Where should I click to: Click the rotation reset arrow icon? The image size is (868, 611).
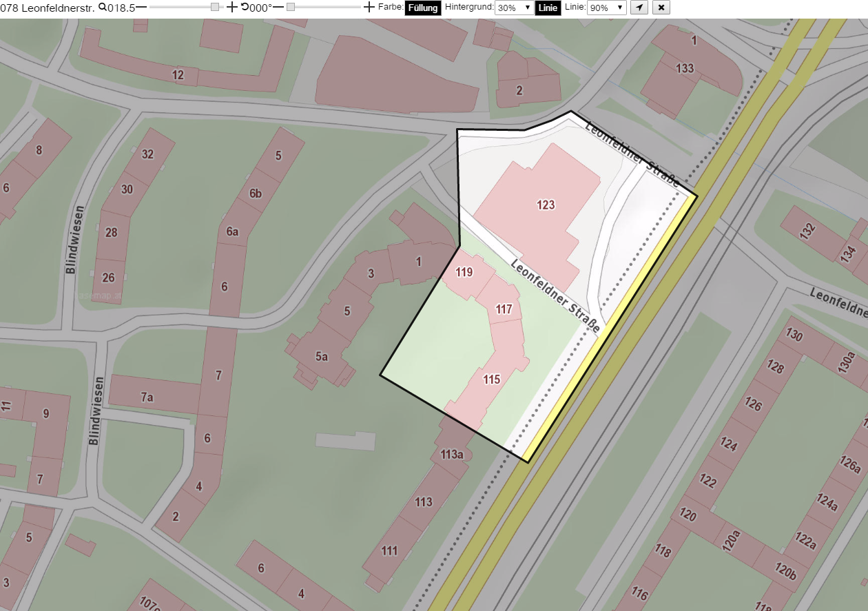245,7
